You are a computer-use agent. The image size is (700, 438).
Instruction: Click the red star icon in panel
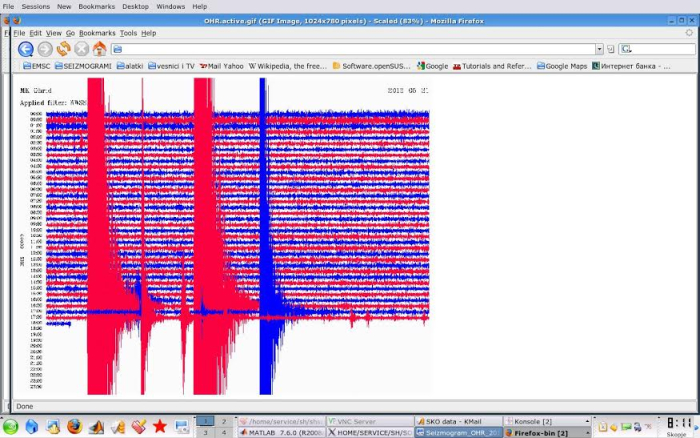tap(159, 427)
